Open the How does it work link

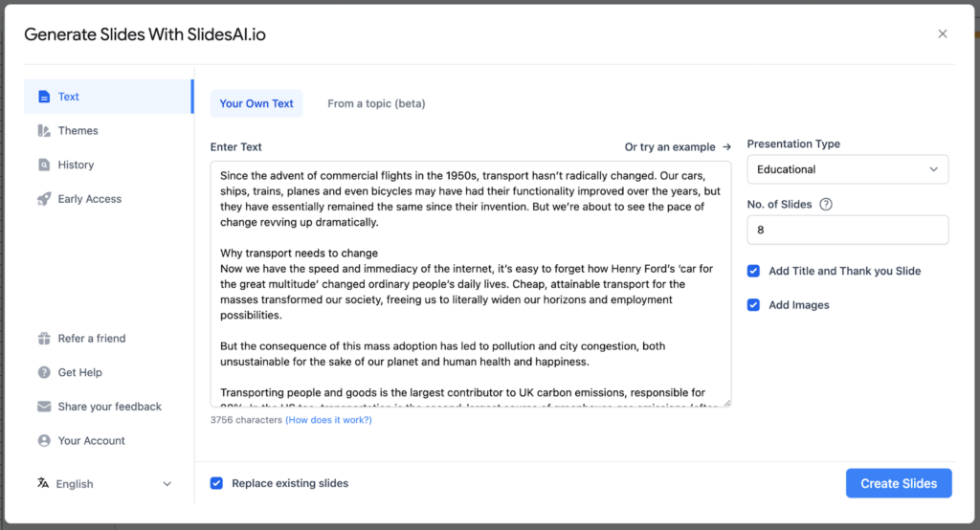[x=328, y=420]
